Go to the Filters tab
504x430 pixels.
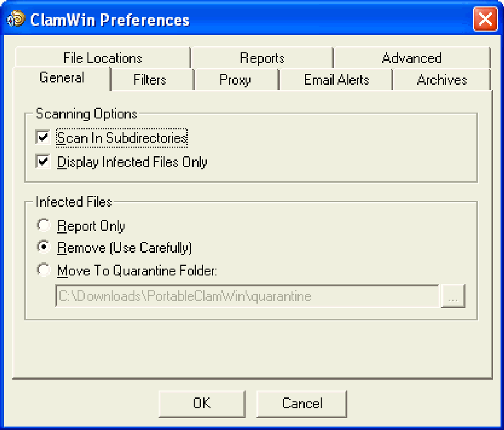[150, 80]
